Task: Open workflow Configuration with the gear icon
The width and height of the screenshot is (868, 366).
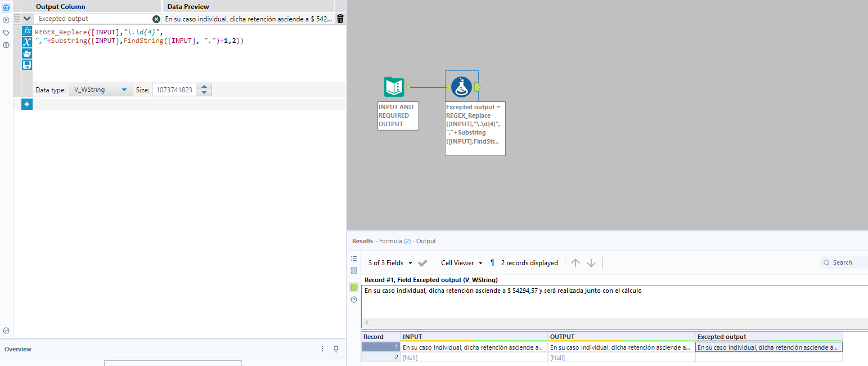Action: (6, 6)
